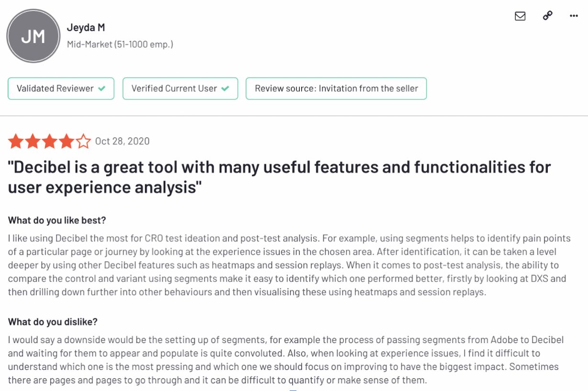Click the first orange rating star
Viewport: 588px width, 391px height.
pyautogui.click(x=15, y=141)
